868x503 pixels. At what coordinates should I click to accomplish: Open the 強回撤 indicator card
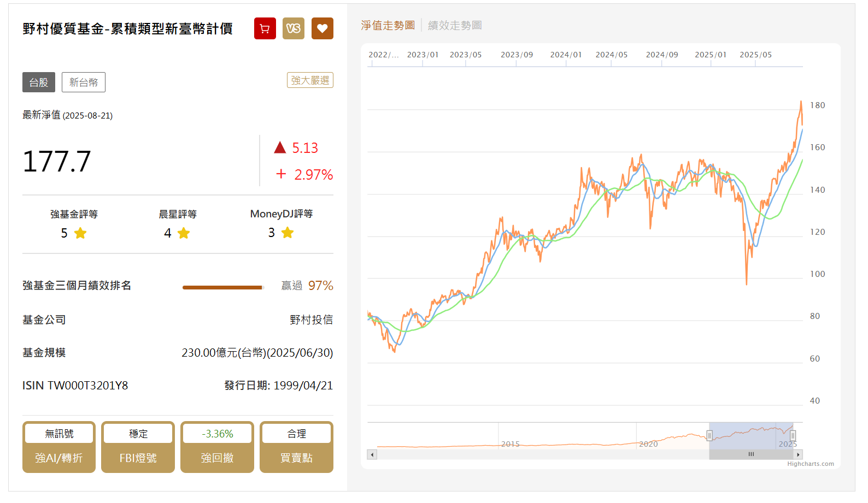click(x=217, y=447)
